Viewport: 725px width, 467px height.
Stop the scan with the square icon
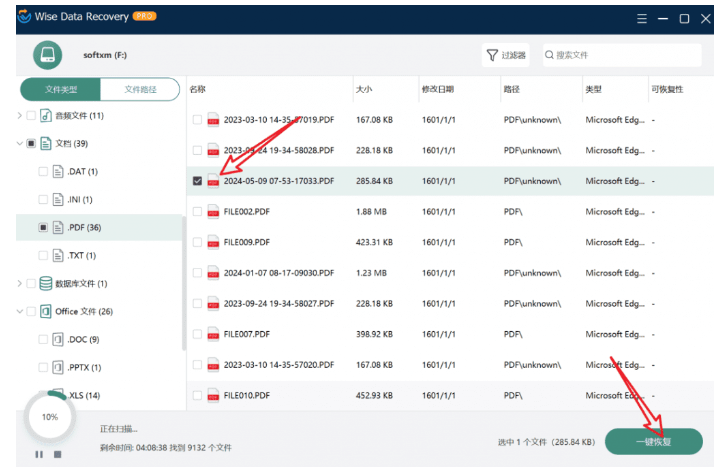pos(57,454)
